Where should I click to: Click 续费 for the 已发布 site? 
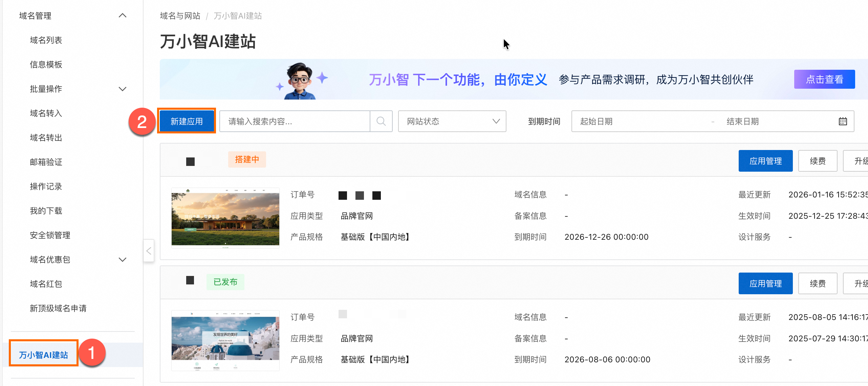tap(817, 283)
